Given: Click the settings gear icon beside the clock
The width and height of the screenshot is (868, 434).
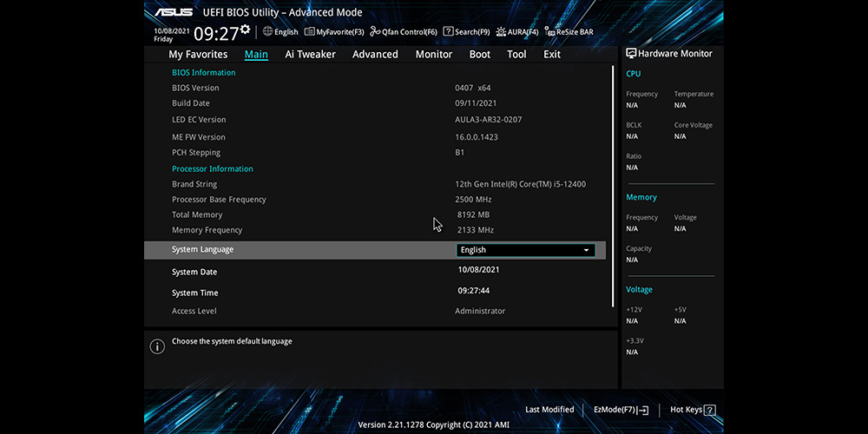Looking at the screenshot, I should pos(246,29).
